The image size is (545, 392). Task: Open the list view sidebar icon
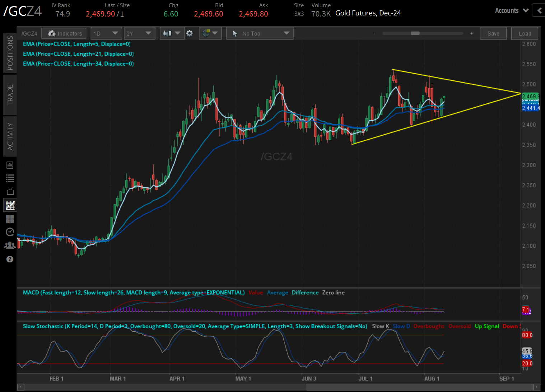click(x=10, y=178)
